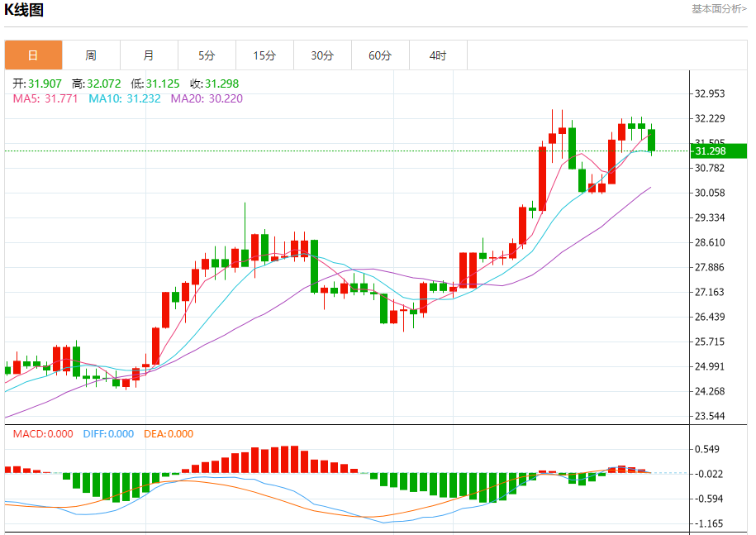Switch to the 4时 chart tab
The image size is (756, 535).
click(438, 55)
